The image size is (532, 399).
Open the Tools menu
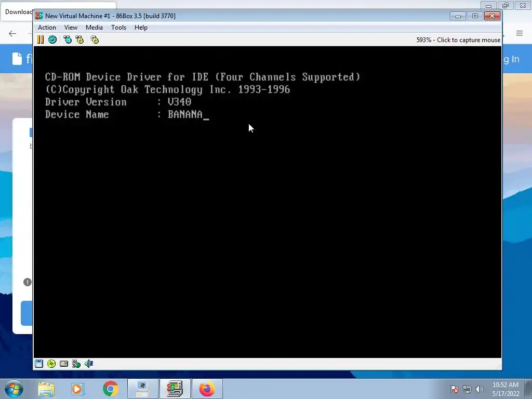point(119,28)
